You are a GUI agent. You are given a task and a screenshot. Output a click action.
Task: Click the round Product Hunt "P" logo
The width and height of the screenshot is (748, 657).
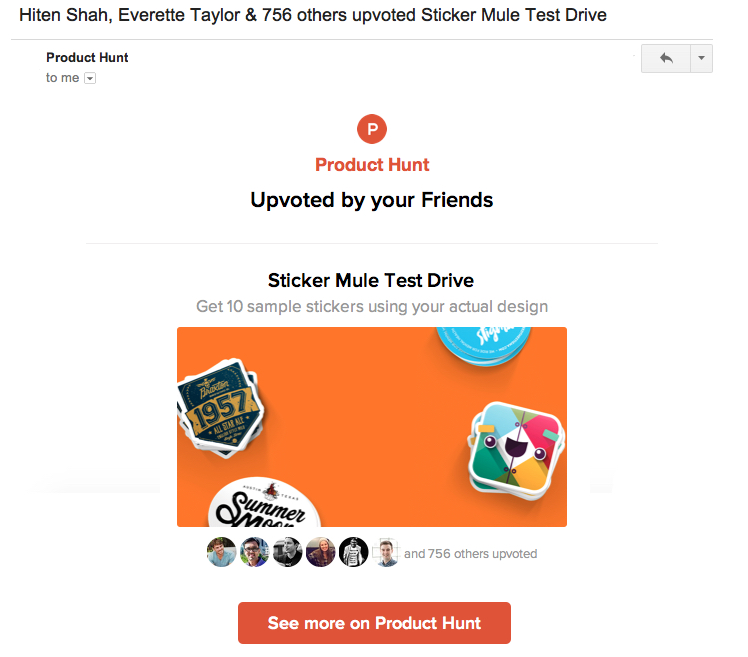click(x=372, y=129)
